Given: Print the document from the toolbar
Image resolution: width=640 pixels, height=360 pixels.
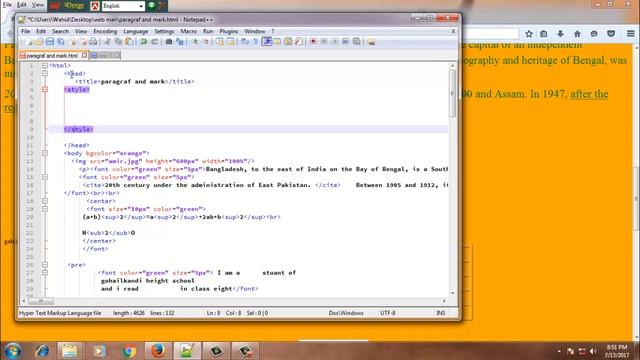Looking at the screenshot, I should 93,42.
